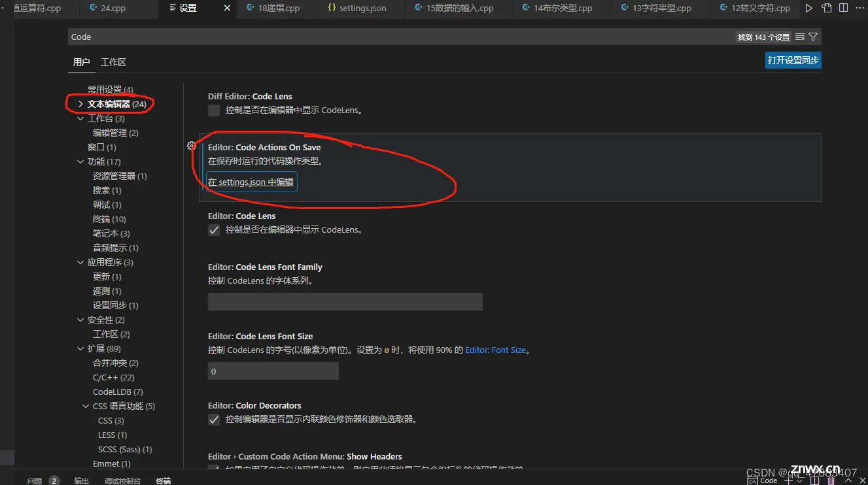Screen dimensions: 868x485
Task: Select 设置同步 (1) in the tree
Action: tap(116, 305)
